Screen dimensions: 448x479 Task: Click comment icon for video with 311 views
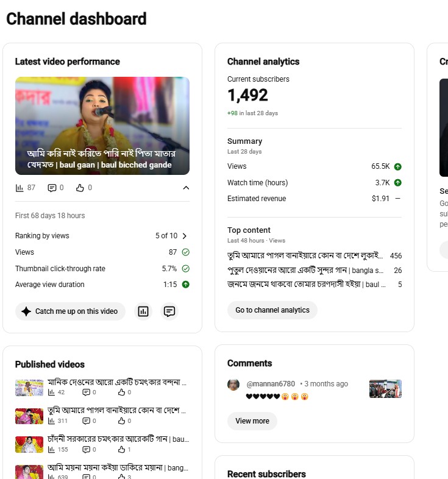click(x=87, y=421)
